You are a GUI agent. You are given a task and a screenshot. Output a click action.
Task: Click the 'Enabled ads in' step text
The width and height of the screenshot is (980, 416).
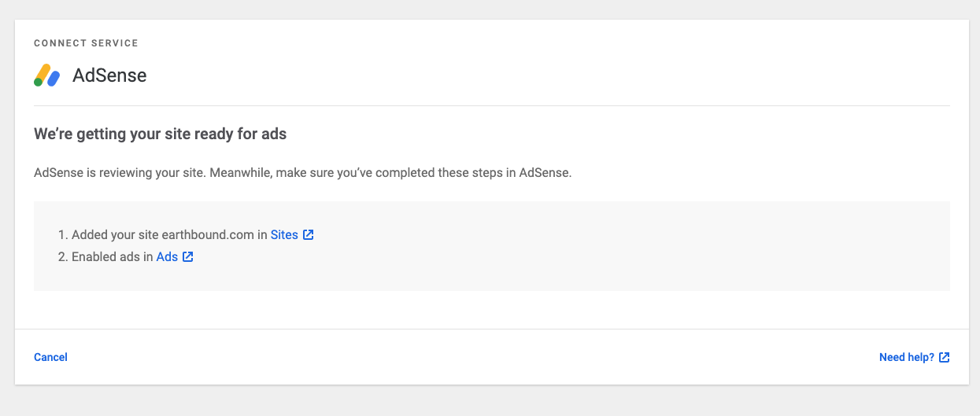coord(113,256)
